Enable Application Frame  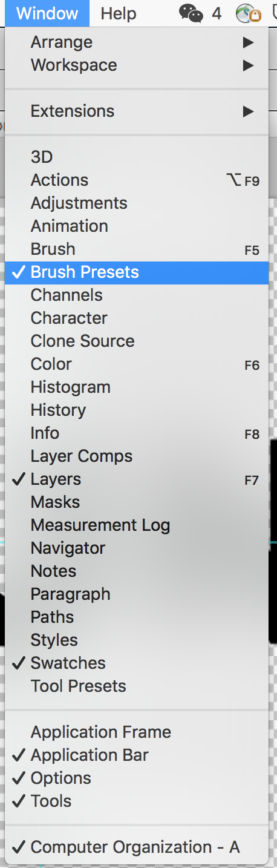pos(137,732)
